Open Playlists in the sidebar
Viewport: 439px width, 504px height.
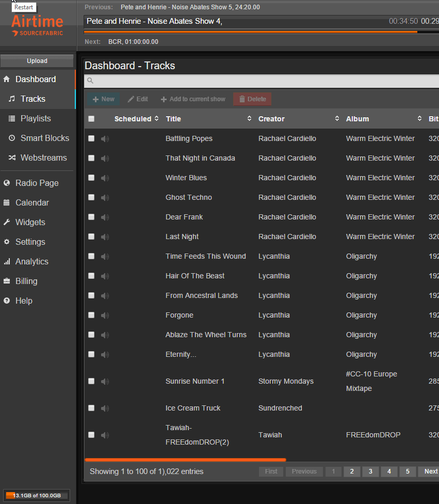point(38,119)
